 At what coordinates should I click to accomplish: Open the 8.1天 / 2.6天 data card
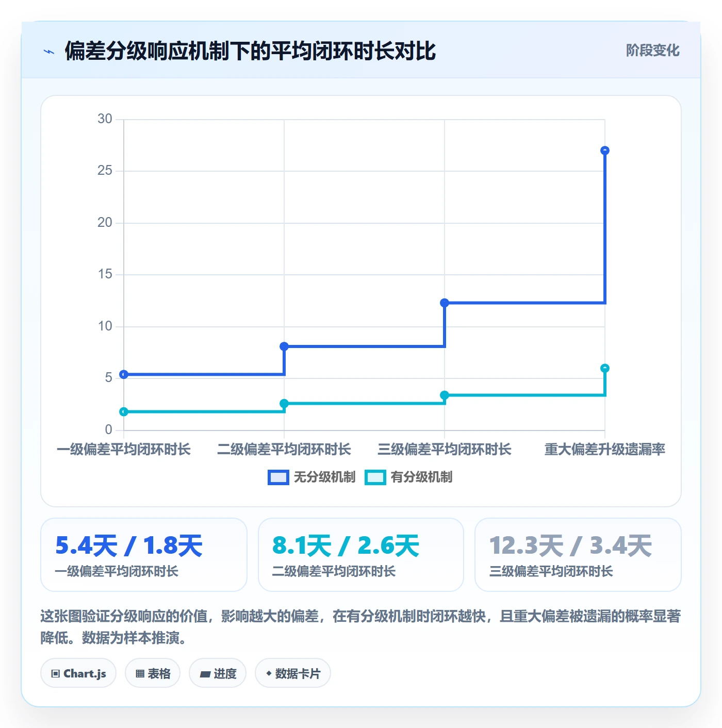click(361, 555)
